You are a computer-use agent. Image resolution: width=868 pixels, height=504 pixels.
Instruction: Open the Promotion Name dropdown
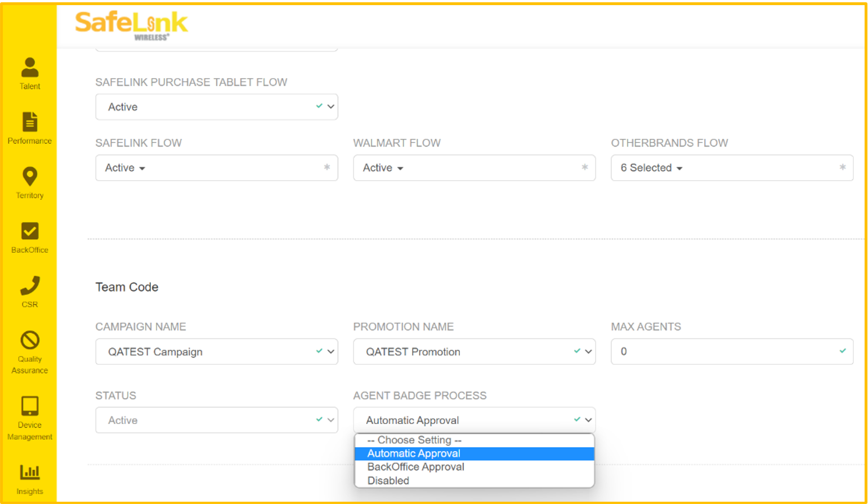click(475, 351)
